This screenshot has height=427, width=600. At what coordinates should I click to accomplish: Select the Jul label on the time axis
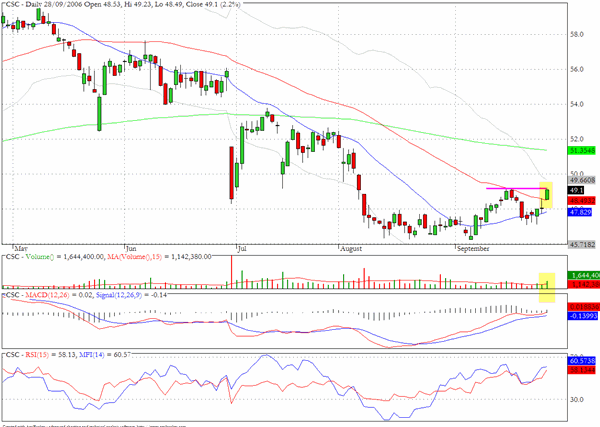[x=242, y=249]
